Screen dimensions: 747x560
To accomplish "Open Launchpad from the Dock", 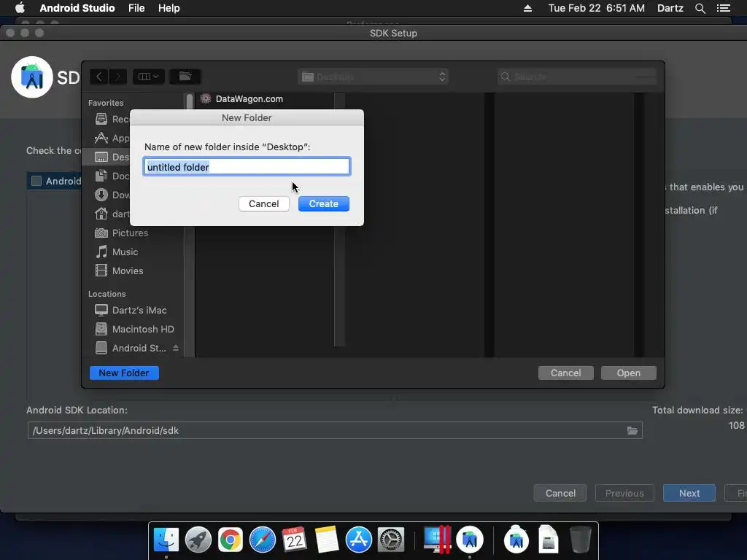I will tap(198, 540).
